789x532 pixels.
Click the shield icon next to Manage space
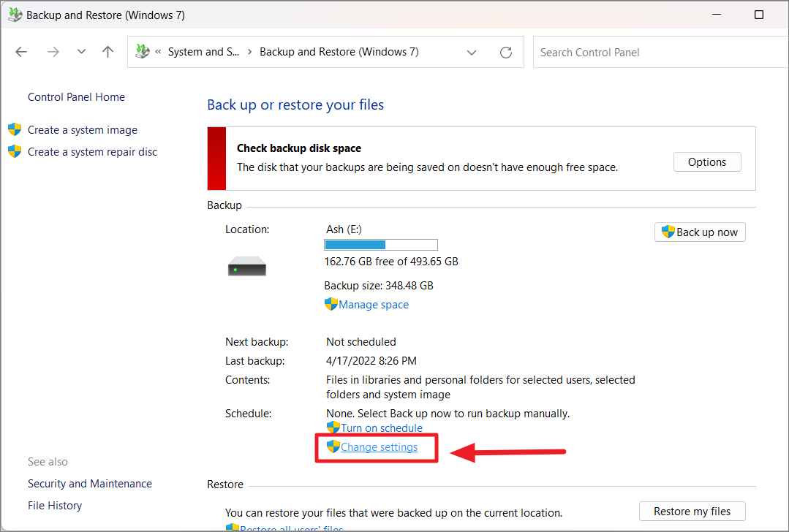click(331, 305)
